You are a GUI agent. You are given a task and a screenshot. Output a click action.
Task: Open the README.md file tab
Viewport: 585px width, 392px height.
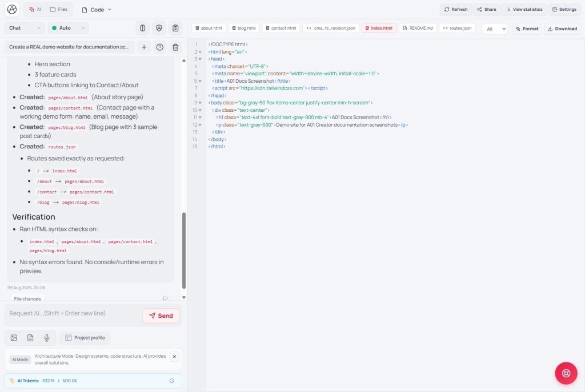418,28
